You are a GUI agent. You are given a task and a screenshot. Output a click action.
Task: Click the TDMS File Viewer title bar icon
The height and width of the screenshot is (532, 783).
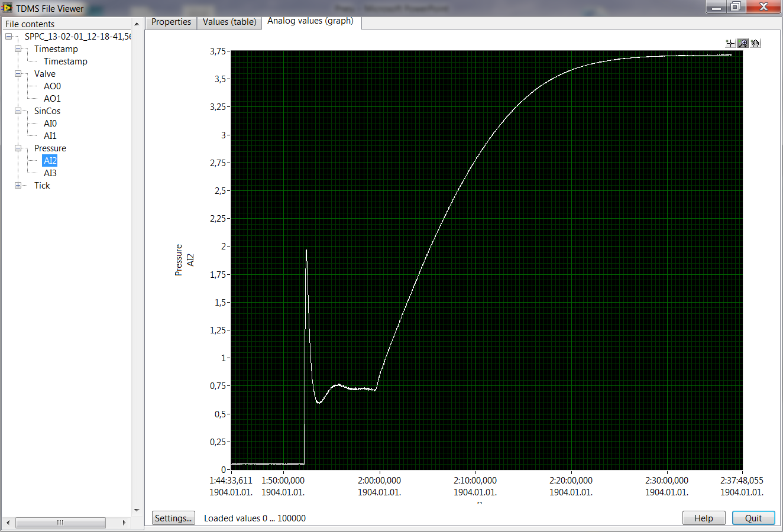click(x=7, y=8)
